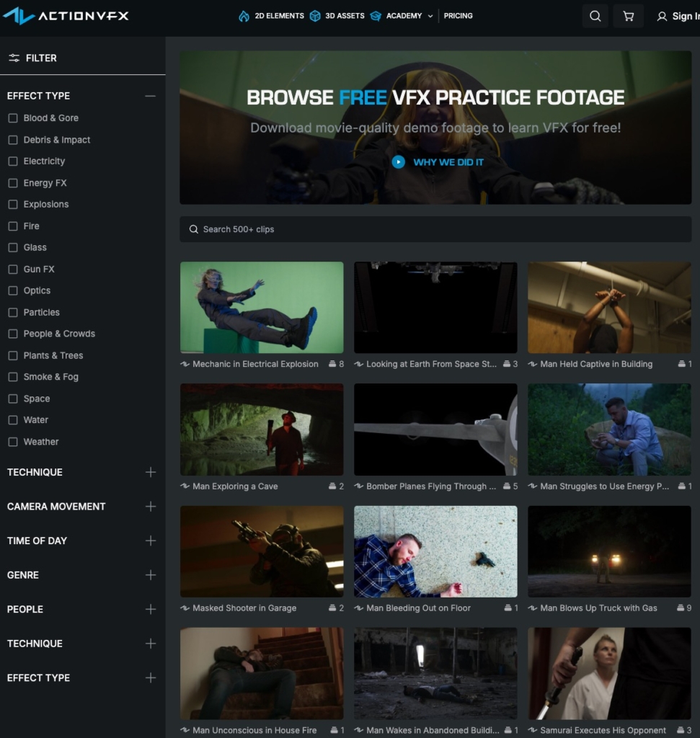Click the user icon beside Sign In
Image resolution: width=700 pixels, height=738 pixels.
[662, 16]
